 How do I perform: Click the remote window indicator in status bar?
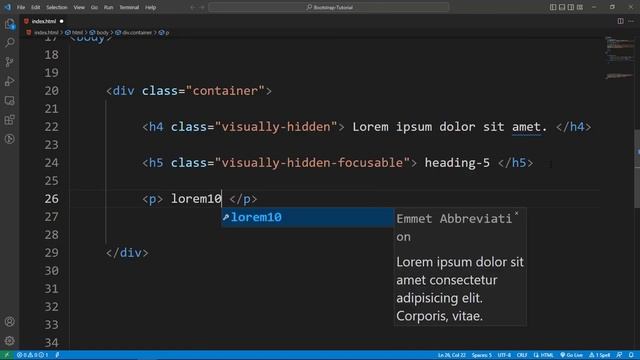(x=7, y=355)
